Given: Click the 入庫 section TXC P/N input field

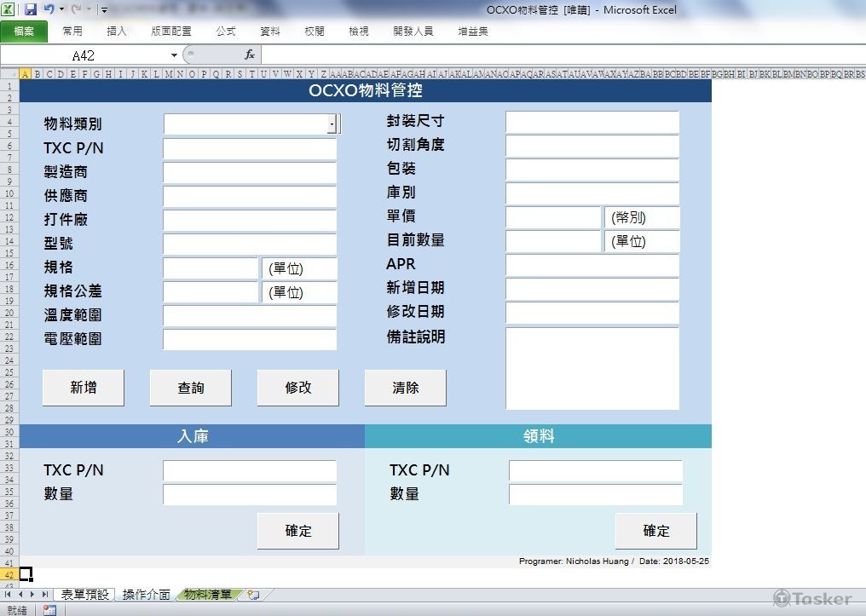Looking at the screenshot, I should (x=249, y=469).
